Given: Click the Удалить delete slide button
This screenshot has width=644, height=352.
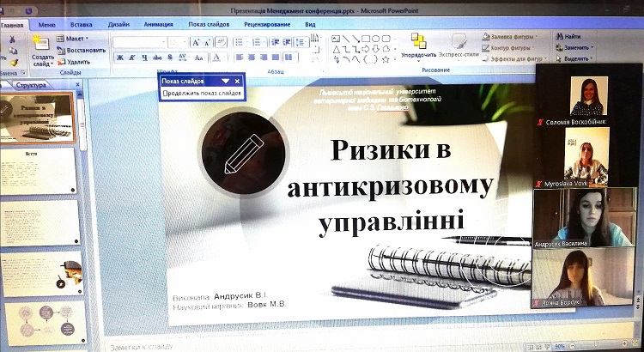Looking at the screenshot, I should pos(74,62).
